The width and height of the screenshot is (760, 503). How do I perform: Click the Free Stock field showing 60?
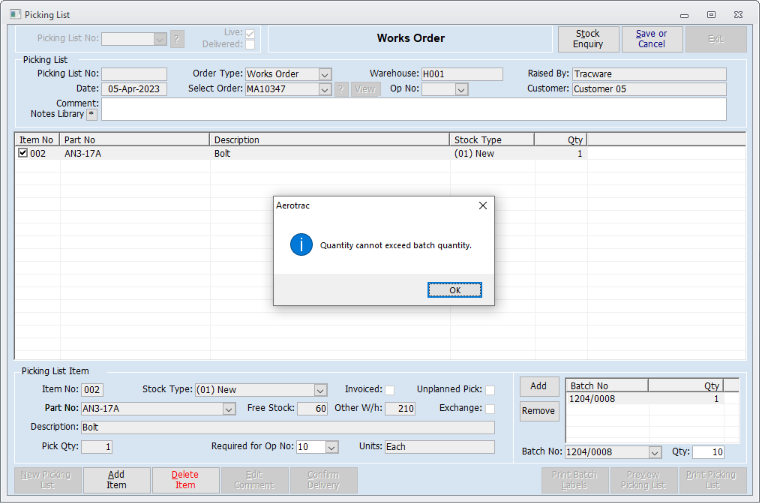pos(313,409)
